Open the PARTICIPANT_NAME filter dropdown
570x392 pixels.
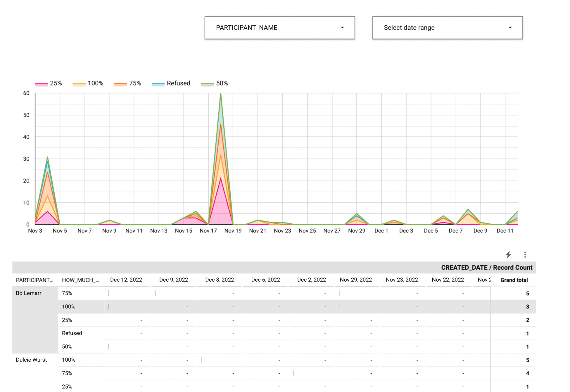(x=279, y=27)
